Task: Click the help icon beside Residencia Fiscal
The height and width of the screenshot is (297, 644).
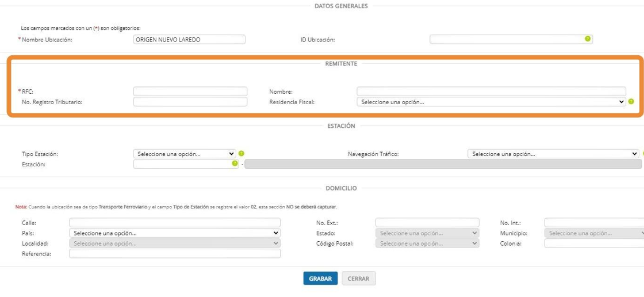Action: tap(631, 102)
